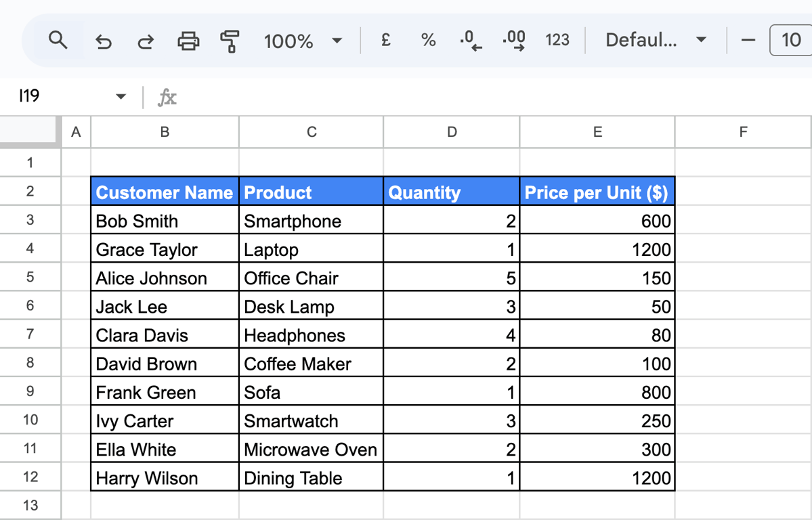Select column A header

(76, 132)
